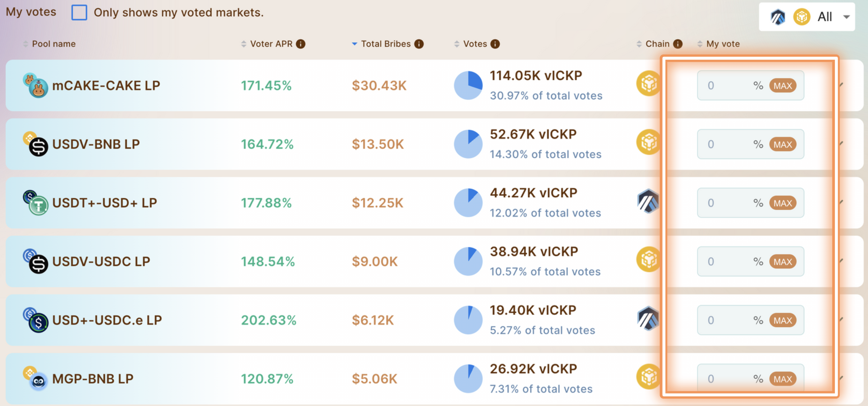Click the MGP-BNB LP token icon
This screenshot has width=868, height=406.
pos(35,378)
